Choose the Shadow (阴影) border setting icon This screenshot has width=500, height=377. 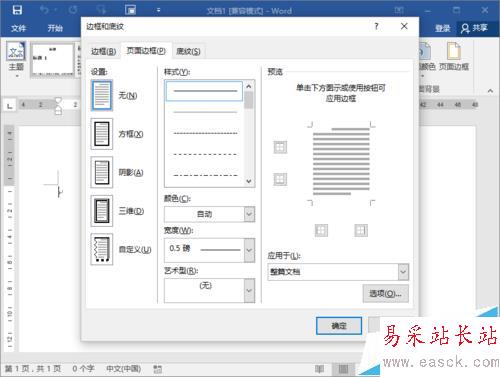point(102,172)
